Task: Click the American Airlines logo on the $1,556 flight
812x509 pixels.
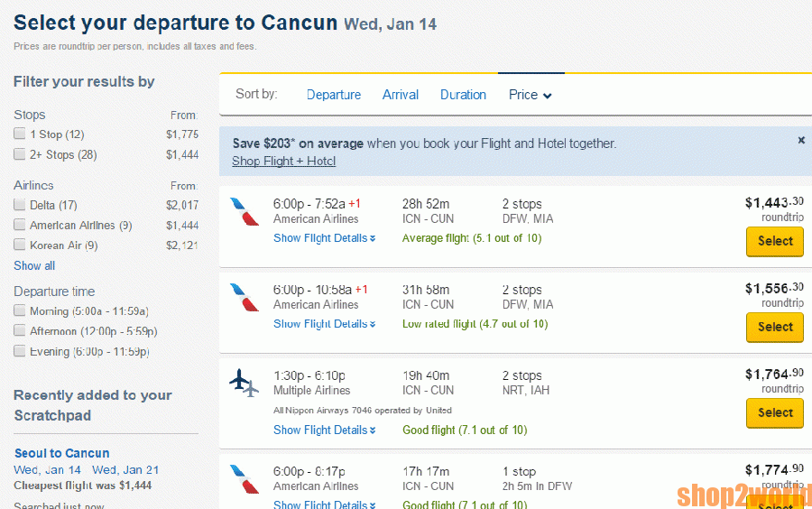Action: pyautogui.click(x=244, y=297)
